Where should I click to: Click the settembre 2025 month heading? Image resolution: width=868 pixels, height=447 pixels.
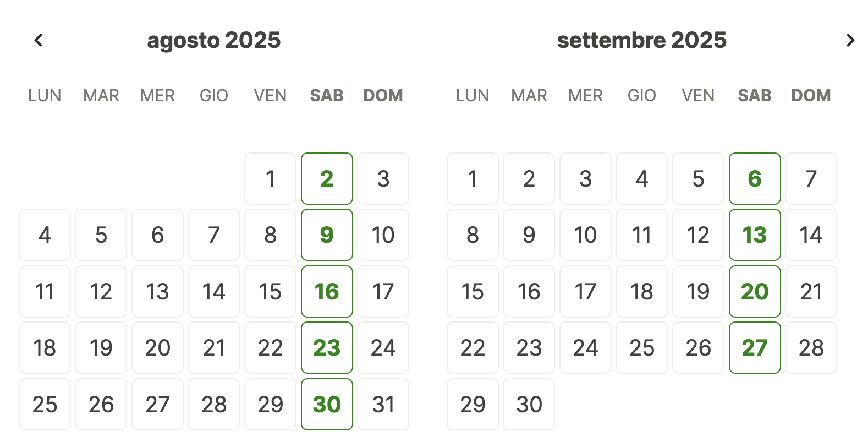coord(642,40)
